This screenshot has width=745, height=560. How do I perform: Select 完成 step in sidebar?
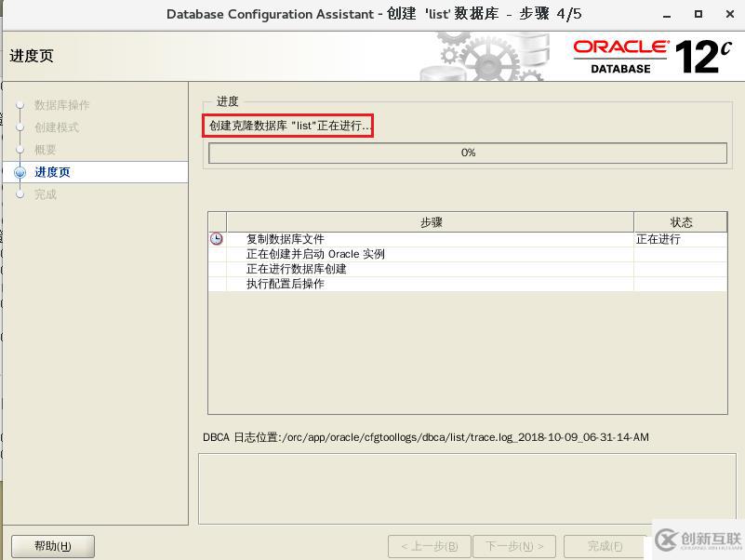click(x=46, y=194)
